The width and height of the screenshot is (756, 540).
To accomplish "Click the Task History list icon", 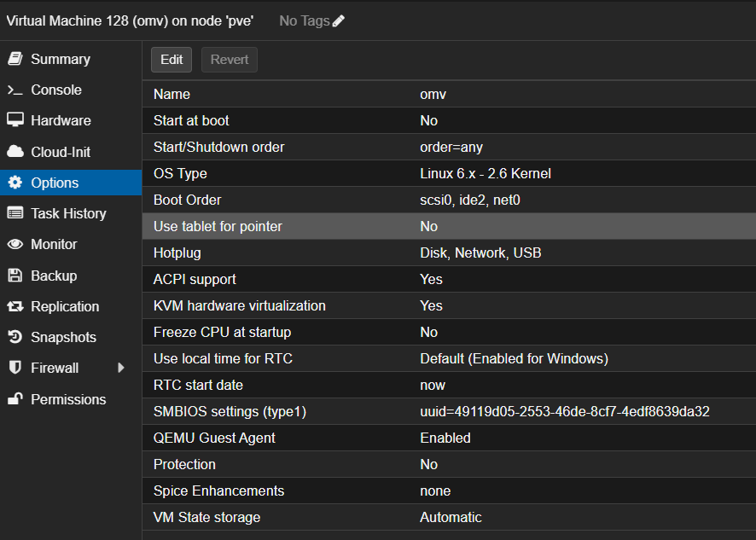I will (x=15, y=213).
